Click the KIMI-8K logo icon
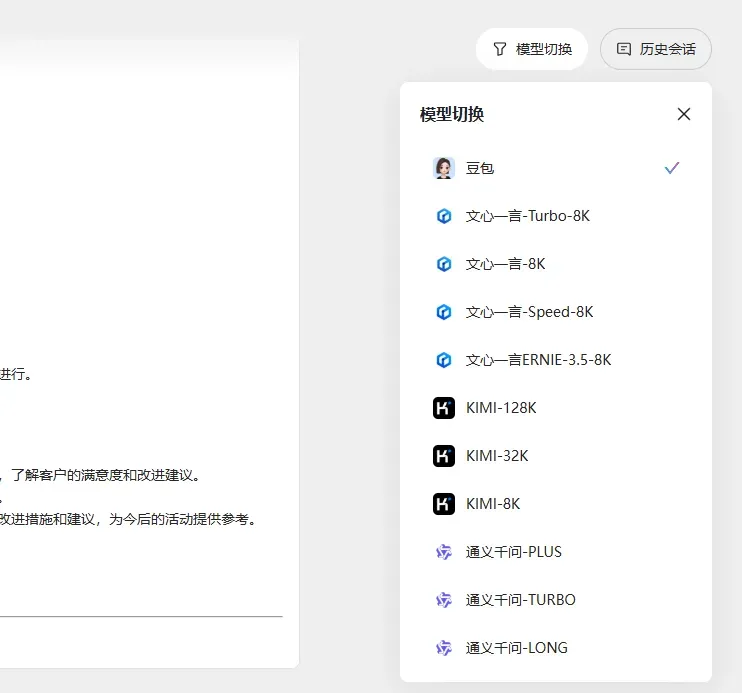This screenshot has width=742, height=693. [444, 504]
